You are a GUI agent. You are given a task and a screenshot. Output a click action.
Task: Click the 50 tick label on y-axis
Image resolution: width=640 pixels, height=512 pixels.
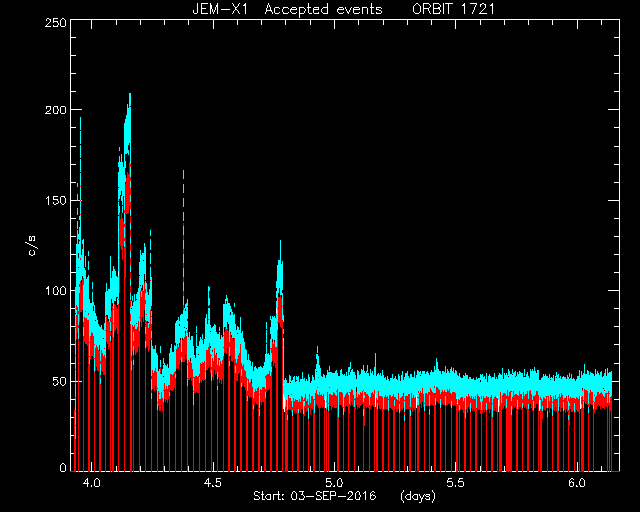59,381
